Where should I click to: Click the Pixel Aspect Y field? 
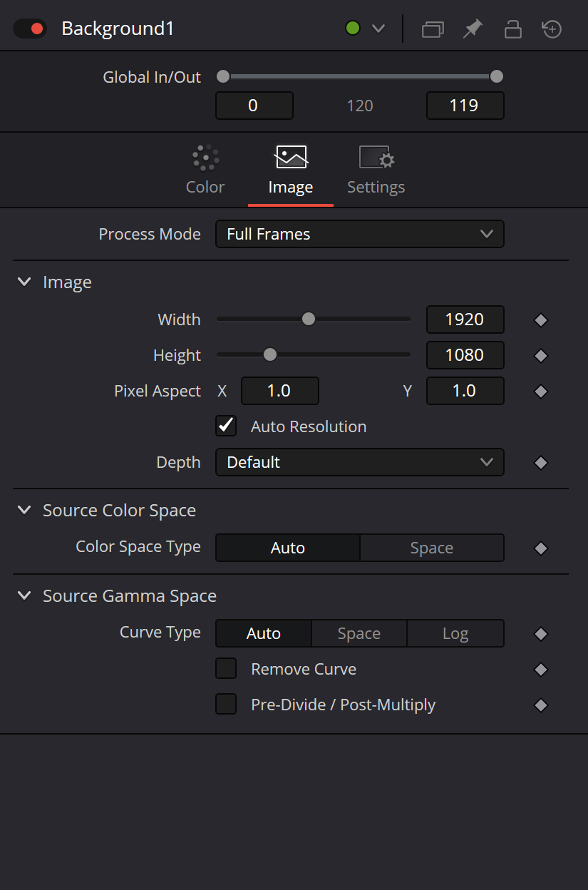click(465, 391)
